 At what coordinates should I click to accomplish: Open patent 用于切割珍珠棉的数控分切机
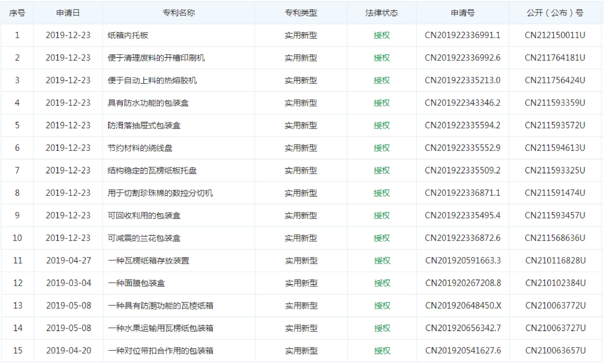160,193
